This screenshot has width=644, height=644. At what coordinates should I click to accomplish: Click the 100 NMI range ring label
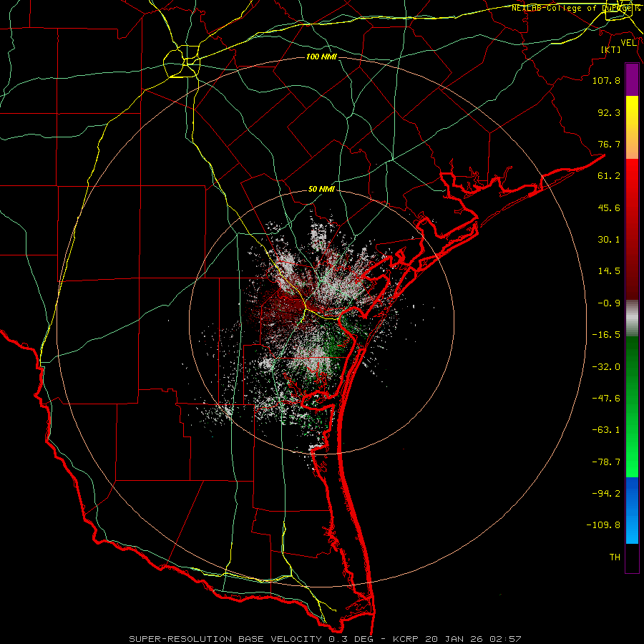click(321, 57)
